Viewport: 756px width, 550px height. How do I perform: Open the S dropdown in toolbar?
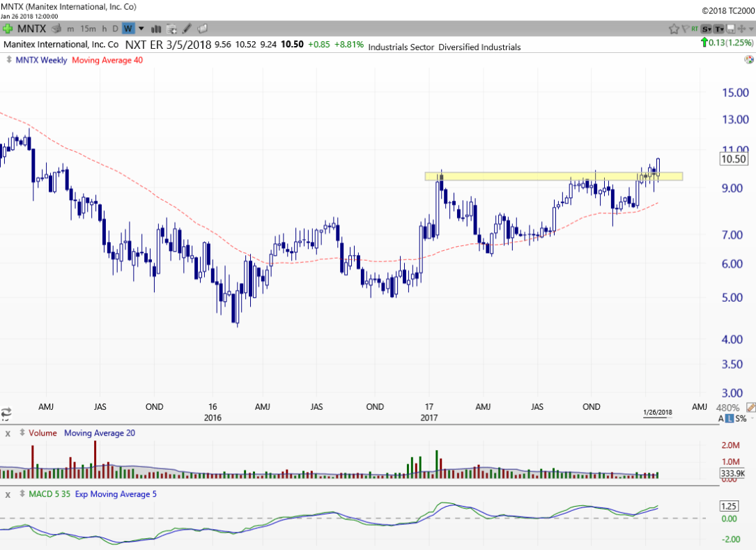pyautogui.click(x=707, y=29)
